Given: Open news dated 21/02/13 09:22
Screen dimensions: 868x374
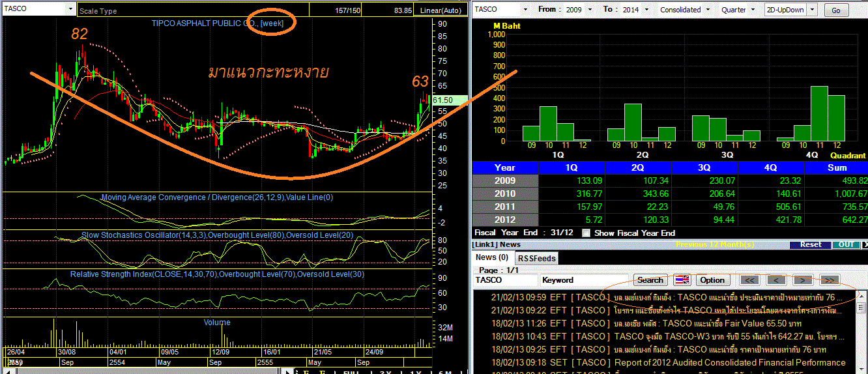Looking at the screenshot, I should click(x=664, y=310).
